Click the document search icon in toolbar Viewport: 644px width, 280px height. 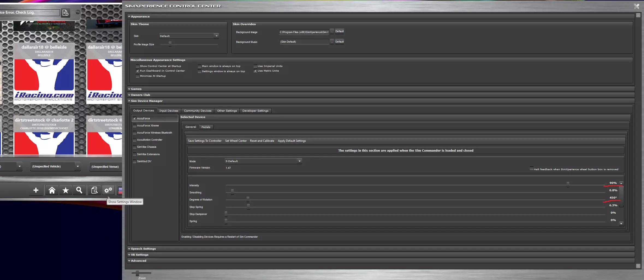click(94, 190)
